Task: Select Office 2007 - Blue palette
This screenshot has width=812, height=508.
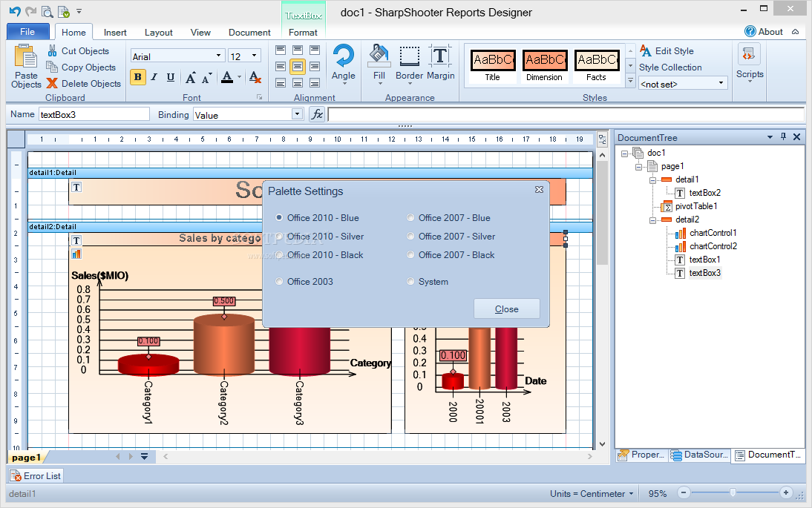Action: 410,218
